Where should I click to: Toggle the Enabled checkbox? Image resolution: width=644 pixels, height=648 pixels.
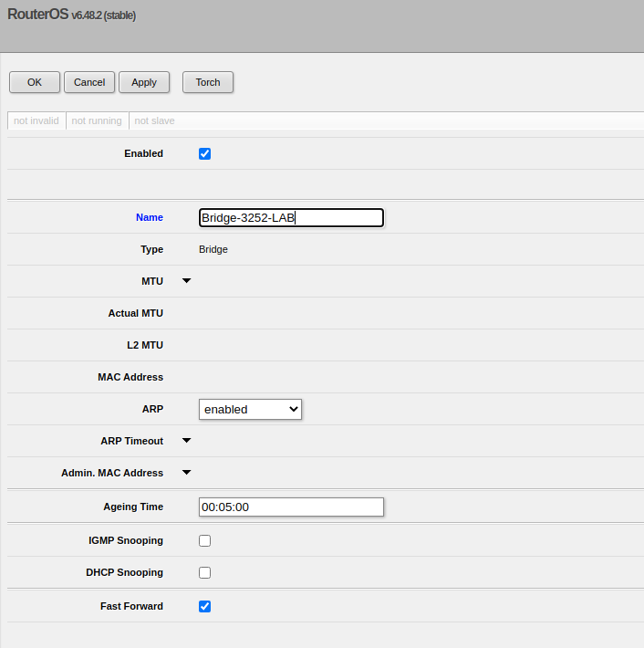click(x=204, y=153)
